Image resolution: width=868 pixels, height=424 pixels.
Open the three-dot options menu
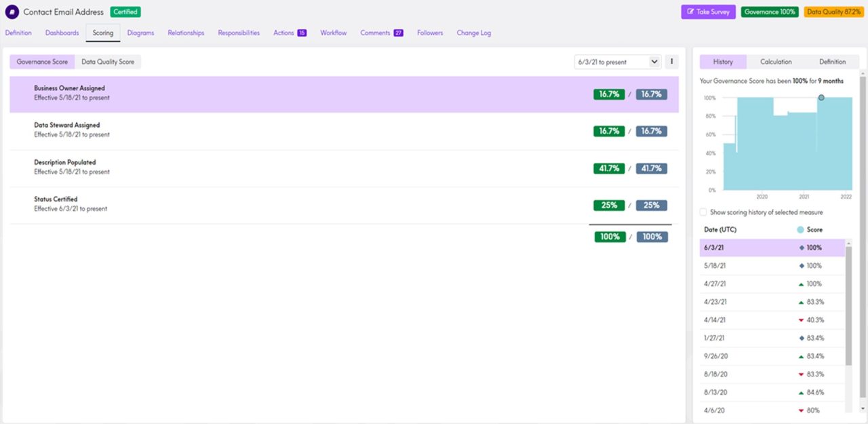coord(672,62)
